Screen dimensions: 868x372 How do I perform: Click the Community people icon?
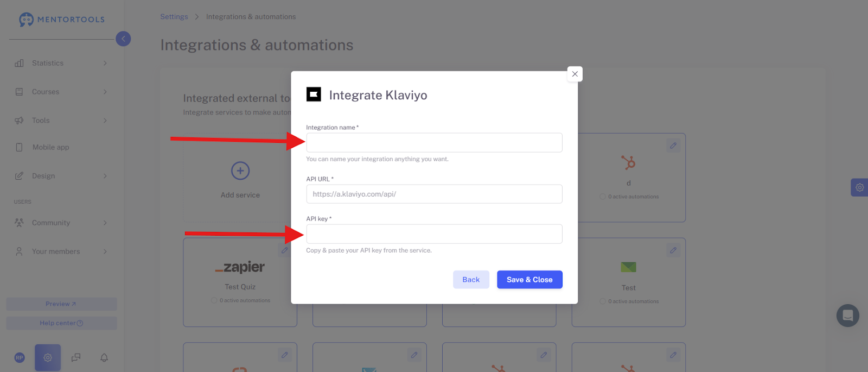click(19, 223)
